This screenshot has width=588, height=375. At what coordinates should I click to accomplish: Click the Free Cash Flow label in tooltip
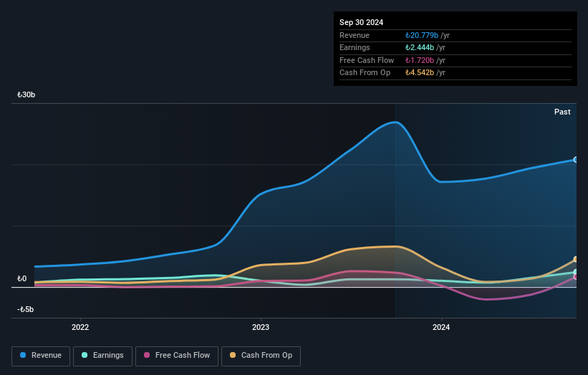(x=367, y=60)
